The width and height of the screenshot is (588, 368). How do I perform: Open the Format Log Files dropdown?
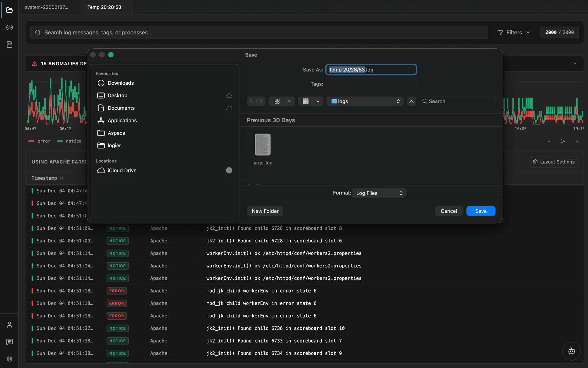(379, 193)
